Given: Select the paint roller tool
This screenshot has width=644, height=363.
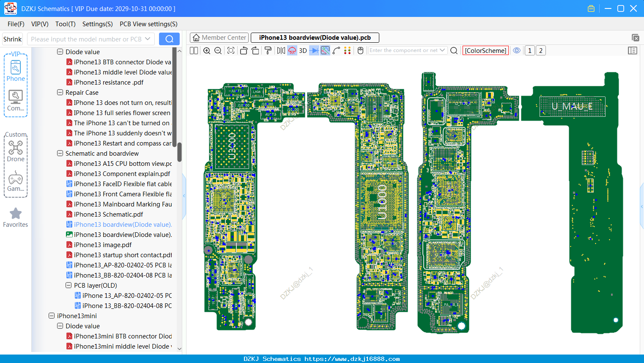Looking at the screenshot, I should coord(268,50).
